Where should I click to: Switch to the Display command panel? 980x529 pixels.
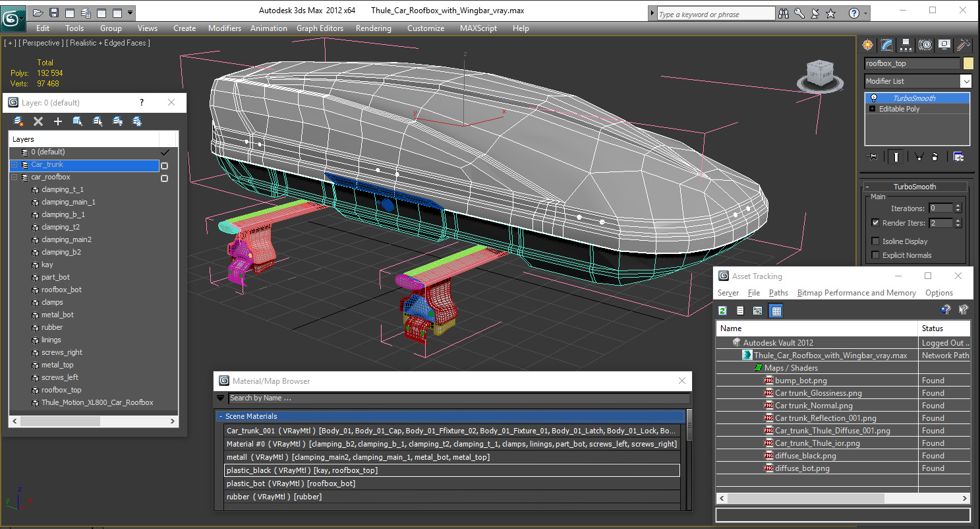click(x=944, y=45)
